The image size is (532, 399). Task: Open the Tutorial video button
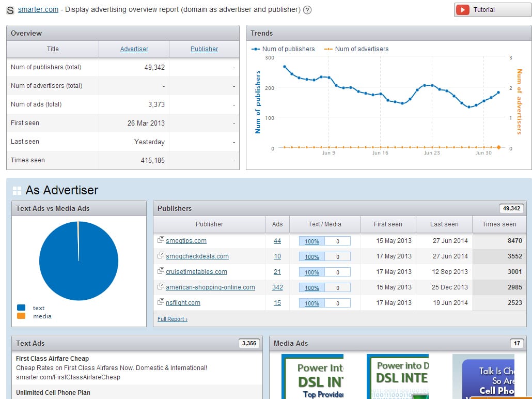493,9
